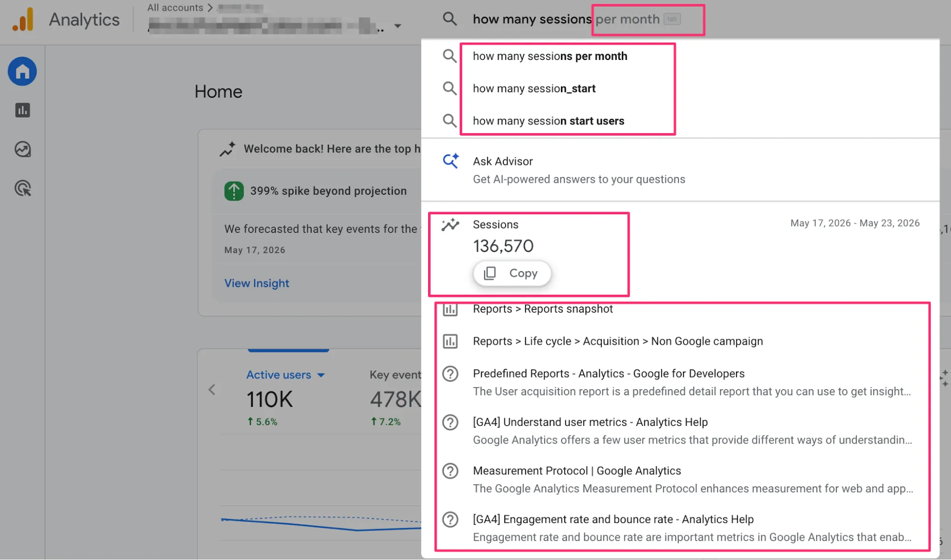Select suggestion how many sessions per month
Screen dimensions: 951x560
(x=550, y=56)
